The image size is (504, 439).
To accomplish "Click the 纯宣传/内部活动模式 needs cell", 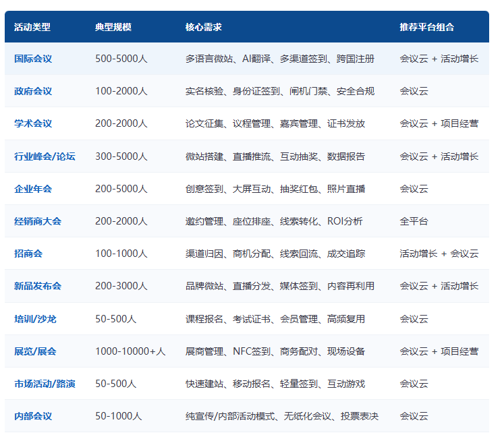I will tap(282, 416).
